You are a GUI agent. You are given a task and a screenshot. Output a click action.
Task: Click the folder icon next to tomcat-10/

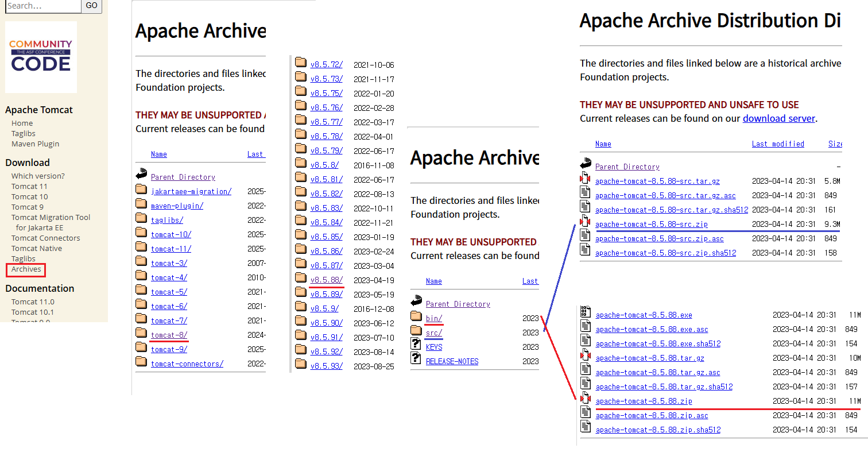point(141,233)
